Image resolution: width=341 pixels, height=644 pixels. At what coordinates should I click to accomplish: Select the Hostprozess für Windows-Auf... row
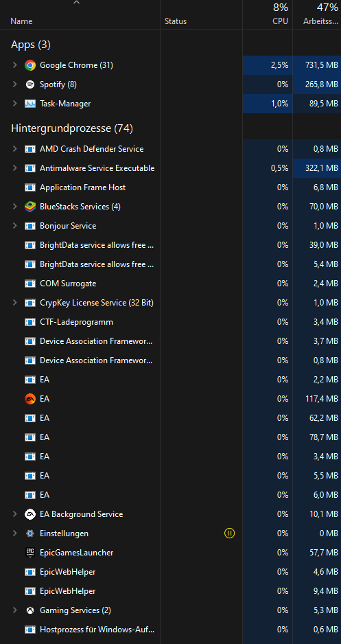tap(170, 630)
